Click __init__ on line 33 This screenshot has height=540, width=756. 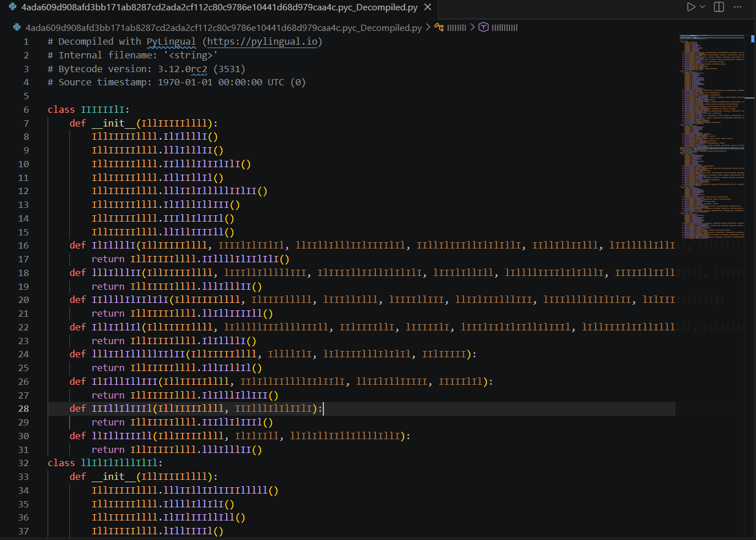114,476
